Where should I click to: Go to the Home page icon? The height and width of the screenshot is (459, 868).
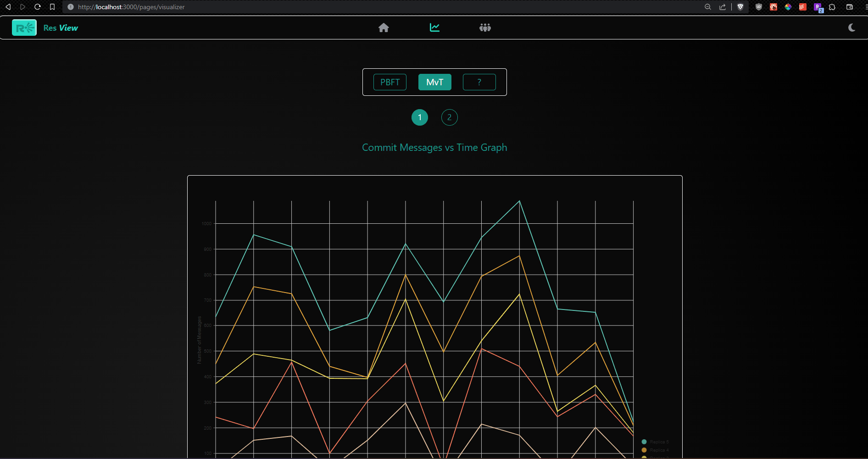tap(384, 28)
